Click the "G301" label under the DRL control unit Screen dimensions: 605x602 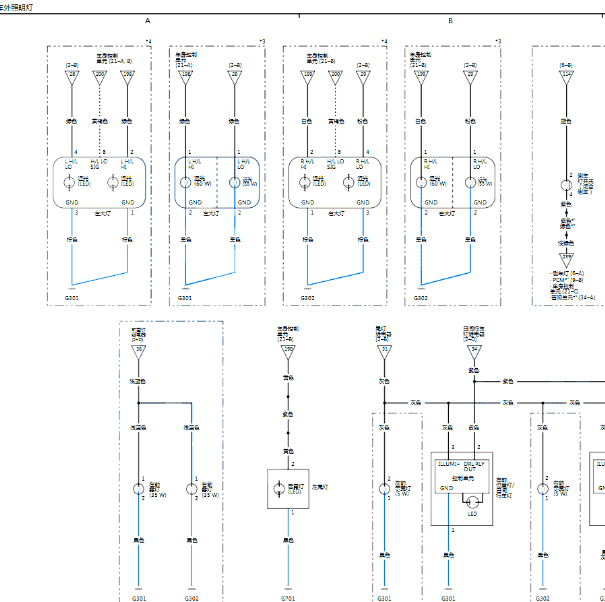pos(448,599)
